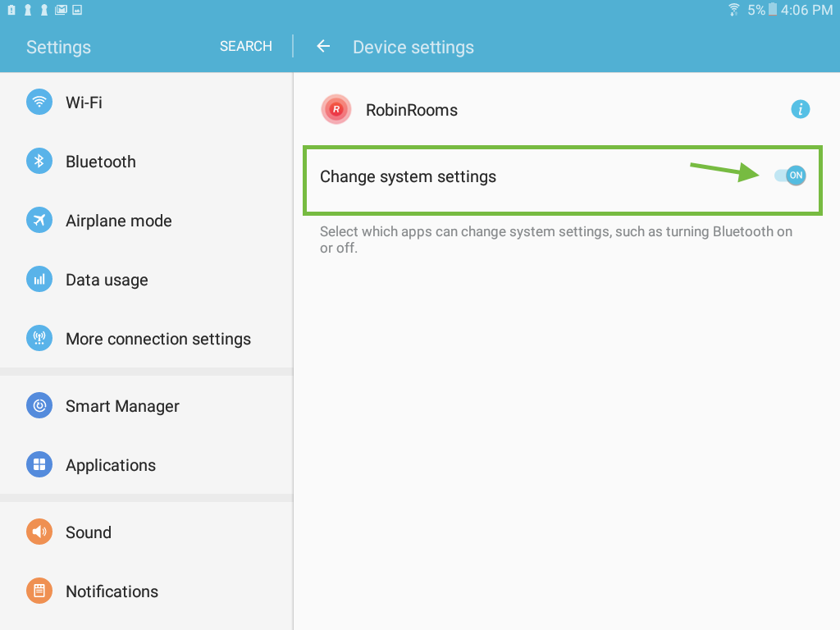Screen dimensions: 840x630
Task: Tap the Gmail notification icon in status bar
Action: coord(61,10)
